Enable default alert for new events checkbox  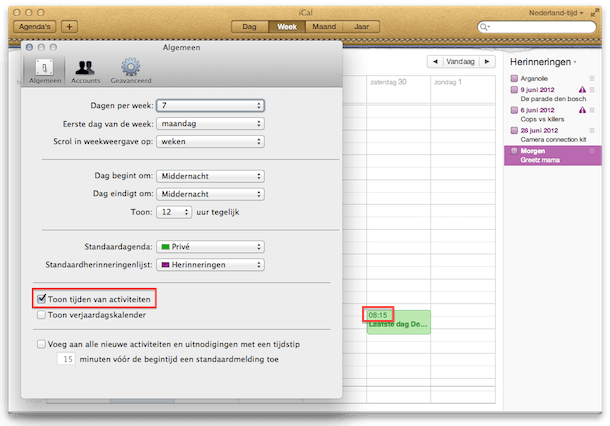click(x=41, y=344)
